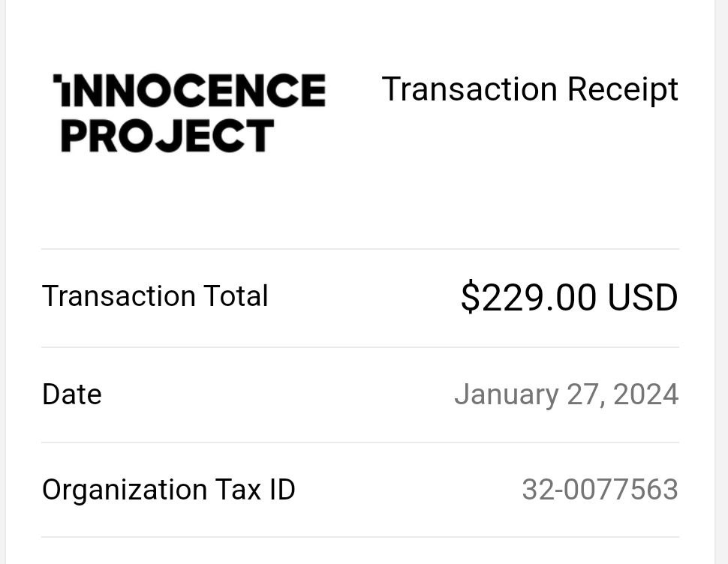Select the tax ID number 32-0077563
This screenshot has height=564, width=728.
click(x=600, y=490)
